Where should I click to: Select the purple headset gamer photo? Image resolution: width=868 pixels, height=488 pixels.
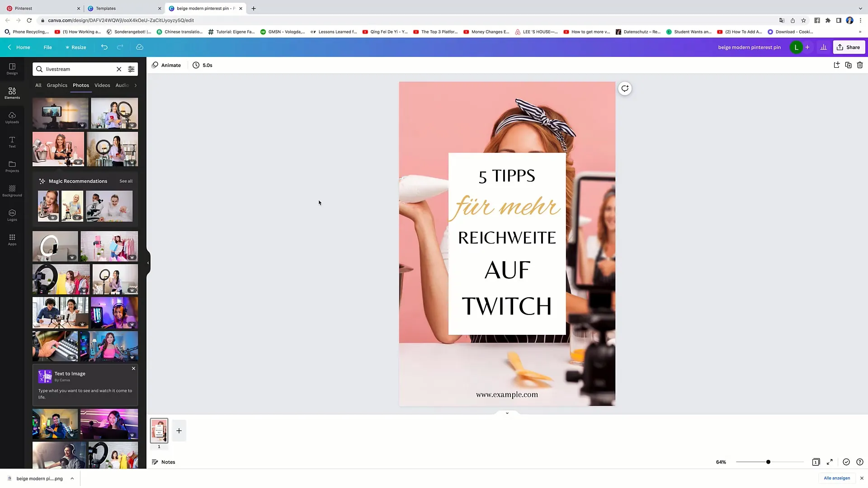(114, 313)
